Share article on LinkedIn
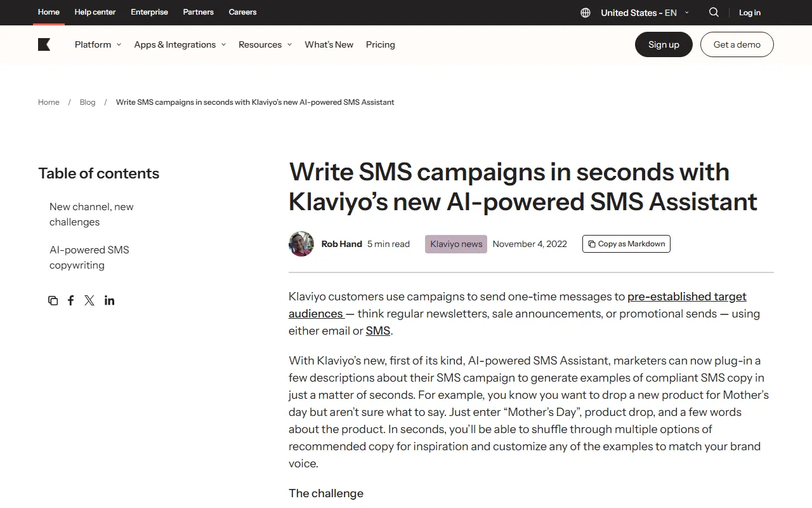Image resolution: width=812 pixels, height=508 pixels. (x=110, y=300)
